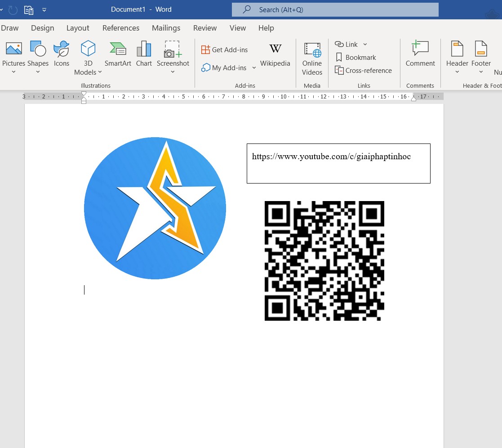Open the My Add-ins dropdown arrow
Viewport: 502px width, 448px height.
(x=254, y=67)
